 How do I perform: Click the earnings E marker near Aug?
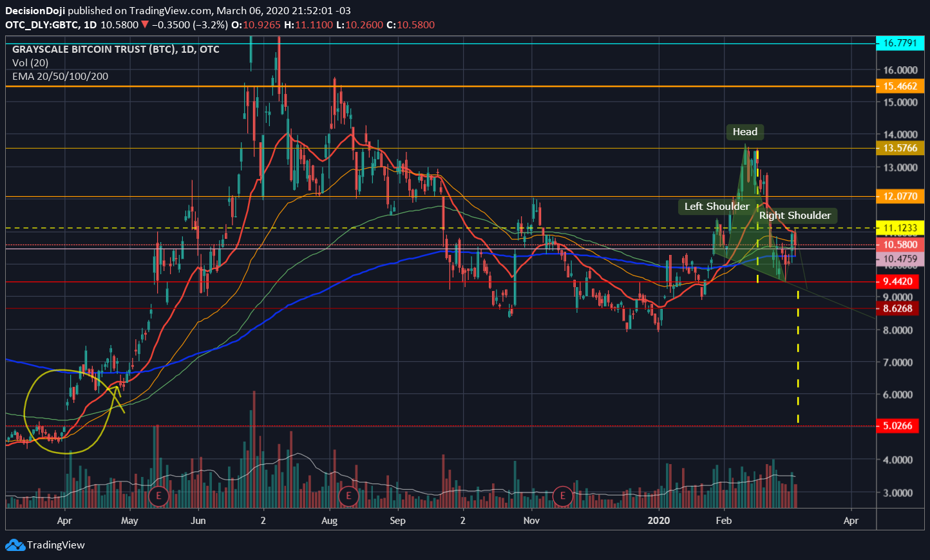pyautogui.click(x=348, y=496)
